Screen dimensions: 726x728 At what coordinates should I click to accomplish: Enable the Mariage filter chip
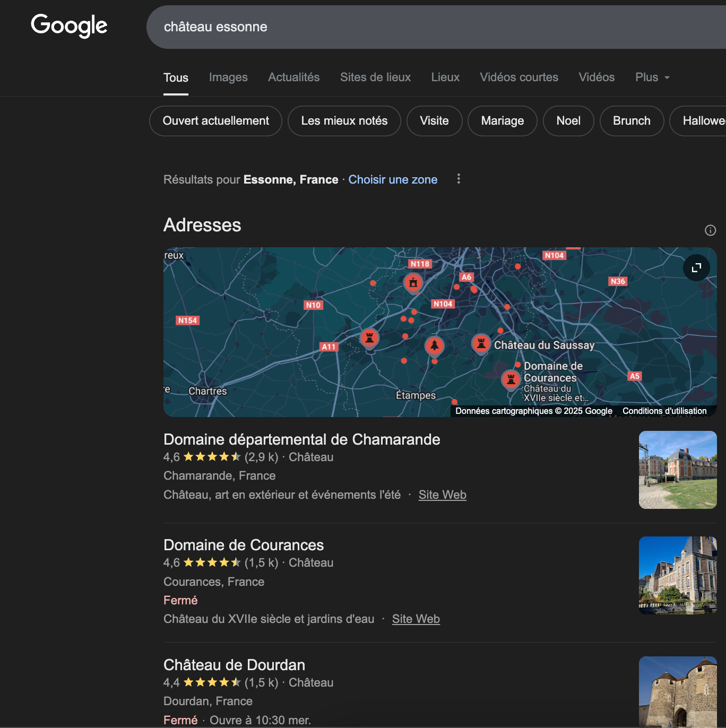502,121
